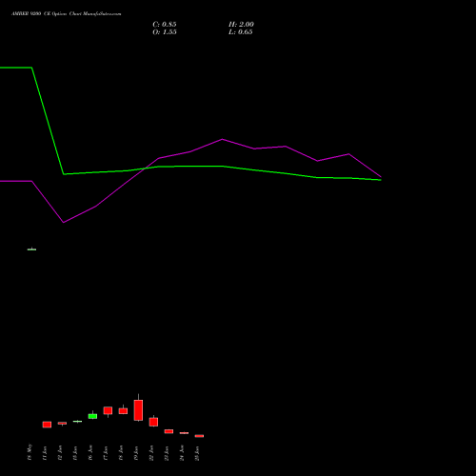
Task: Select the low value 'L: 0.65'
Action: [x=241, y=32]
